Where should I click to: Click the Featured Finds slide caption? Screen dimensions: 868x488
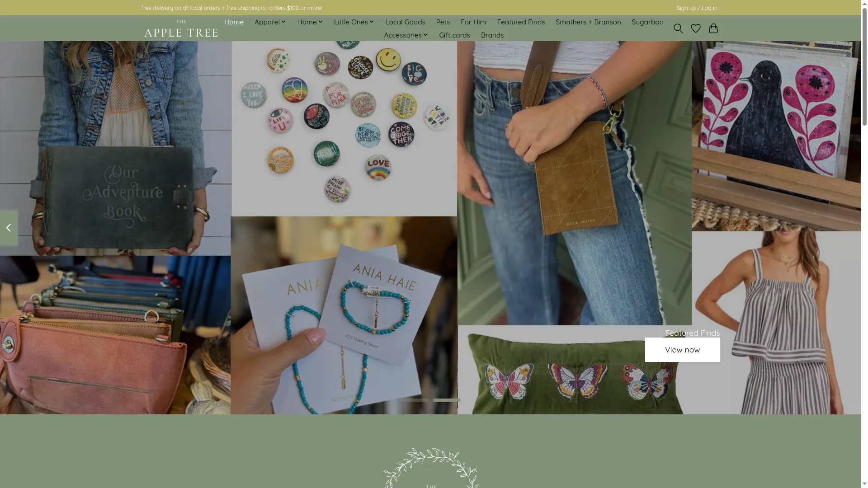(692, 333)
